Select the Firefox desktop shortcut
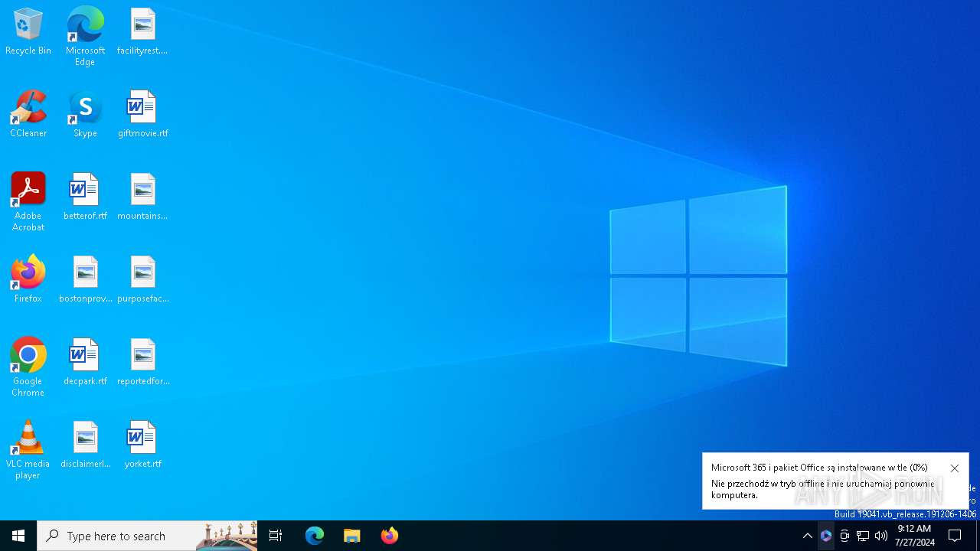Viewport: 980px width, 551px height. tap(28, 280)
